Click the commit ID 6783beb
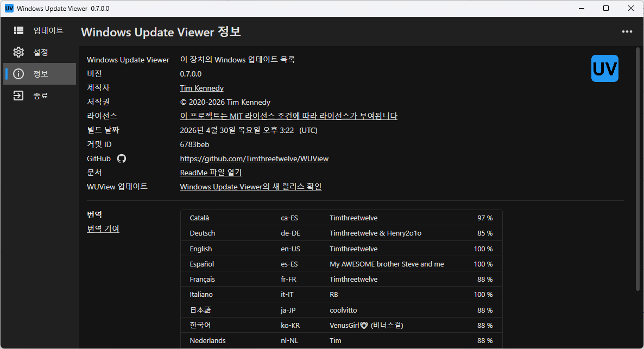644x349 pixels. coord(195,144)
